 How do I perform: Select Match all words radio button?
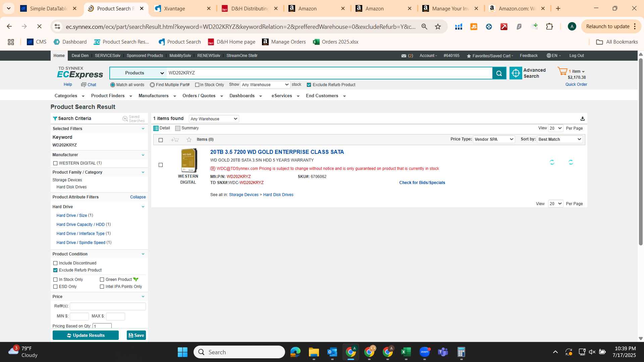point(113,85)
